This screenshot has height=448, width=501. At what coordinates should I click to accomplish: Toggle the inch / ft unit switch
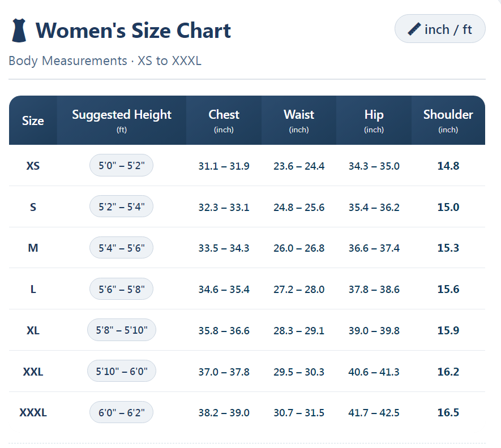coord(440,29)
